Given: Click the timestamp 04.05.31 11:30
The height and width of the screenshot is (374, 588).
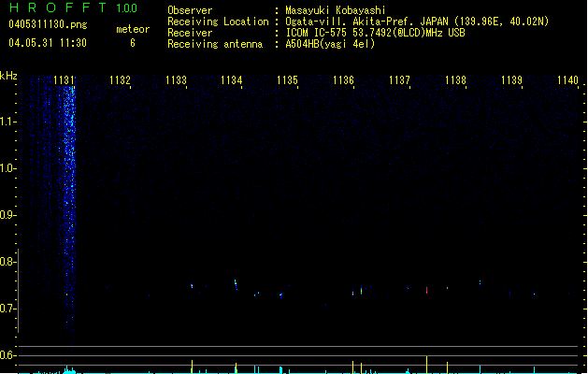Looking at the screenshot, I should tap(48, 43).
